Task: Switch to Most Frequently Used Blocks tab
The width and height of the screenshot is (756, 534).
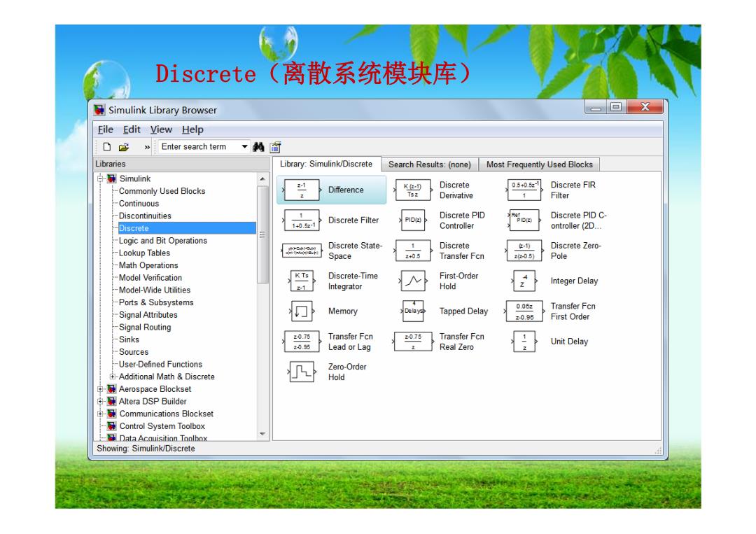Action: (x=540, y=164)
